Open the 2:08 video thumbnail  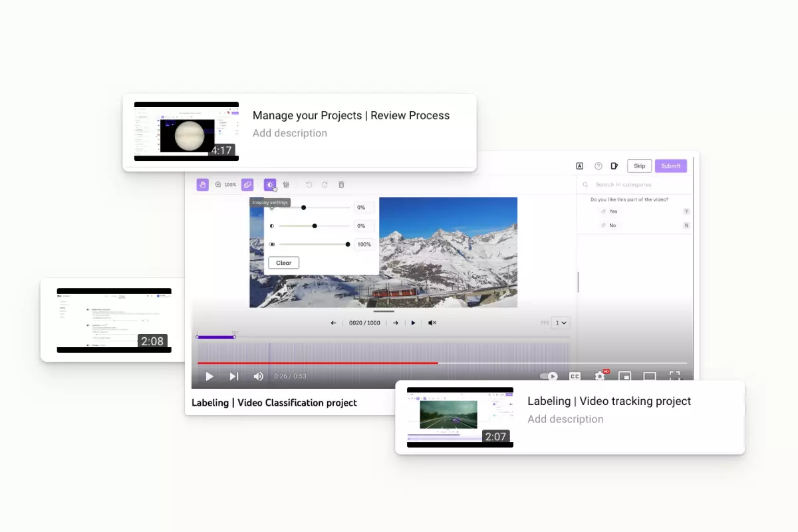(114, 321)
